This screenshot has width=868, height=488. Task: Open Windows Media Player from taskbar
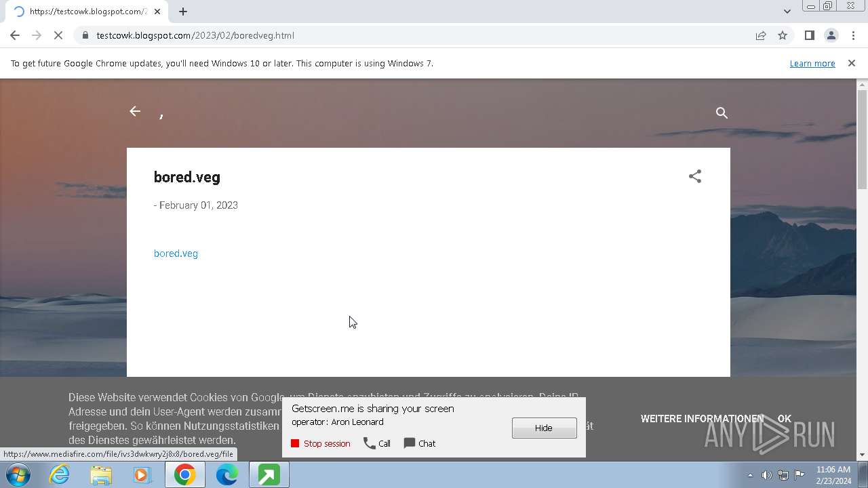click(142, 475)
